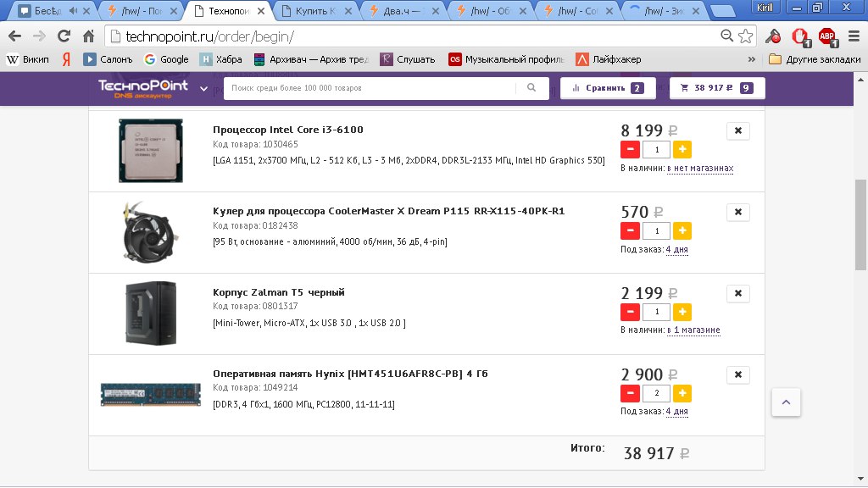Click quantity field of Intel Core i3-6100

pyautogui.click(x=657, y=149)
